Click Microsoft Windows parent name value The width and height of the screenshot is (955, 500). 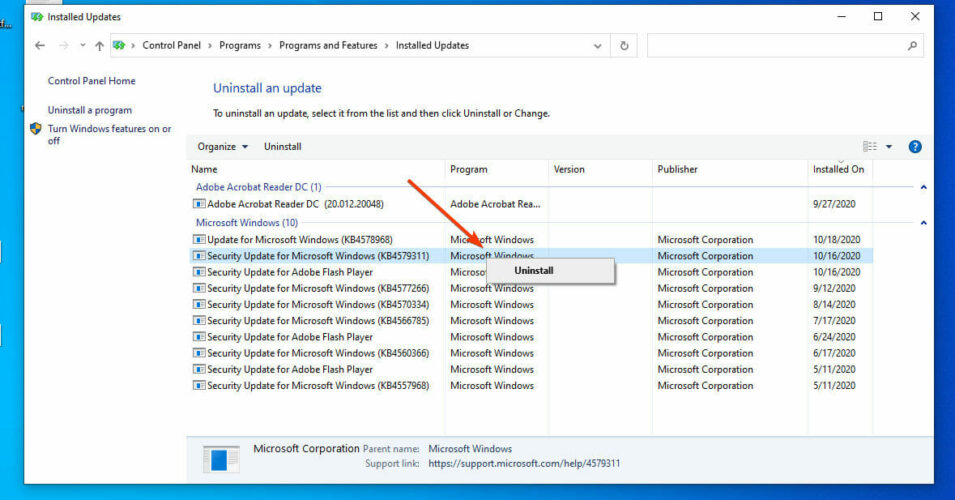point(470,449)
